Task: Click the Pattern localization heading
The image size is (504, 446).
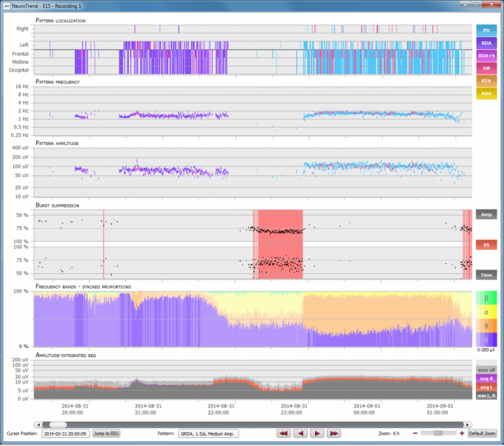Action: 60,20
